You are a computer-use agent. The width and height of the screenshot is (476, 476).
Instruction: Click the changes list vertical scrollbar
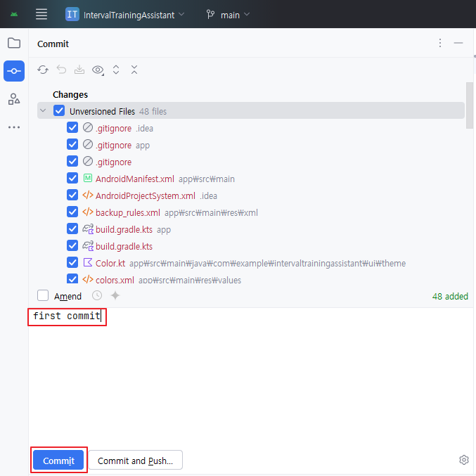click(x=470, y=105)
